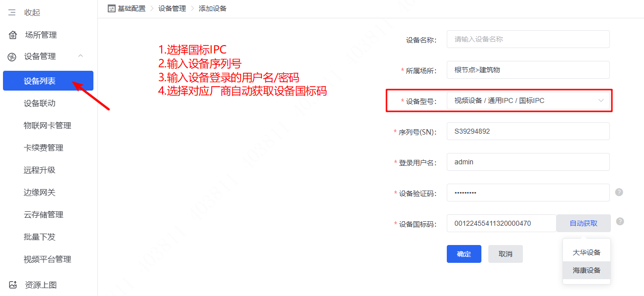This screenshot has height=296, width=644.
Task: Click the 资源上图 image icon
Action: [12, 285]
